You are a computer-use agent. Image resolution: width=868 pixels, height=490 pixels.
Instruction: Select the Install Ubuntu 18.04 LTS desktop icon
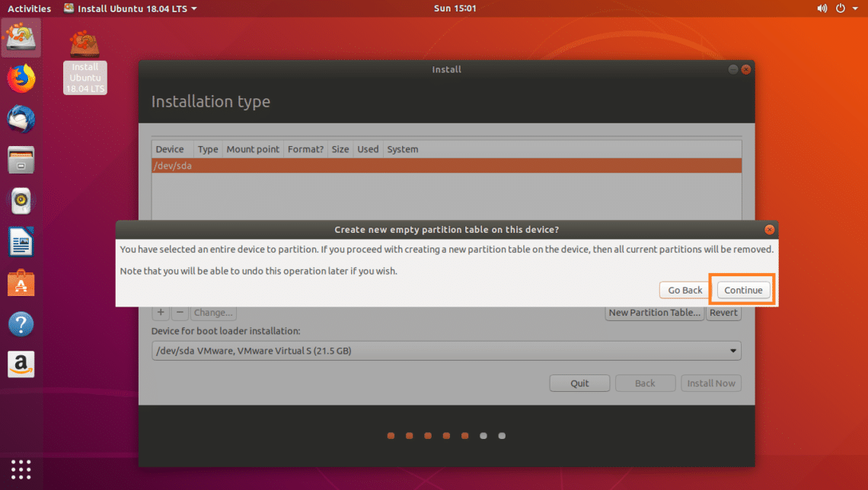[85, 62]
